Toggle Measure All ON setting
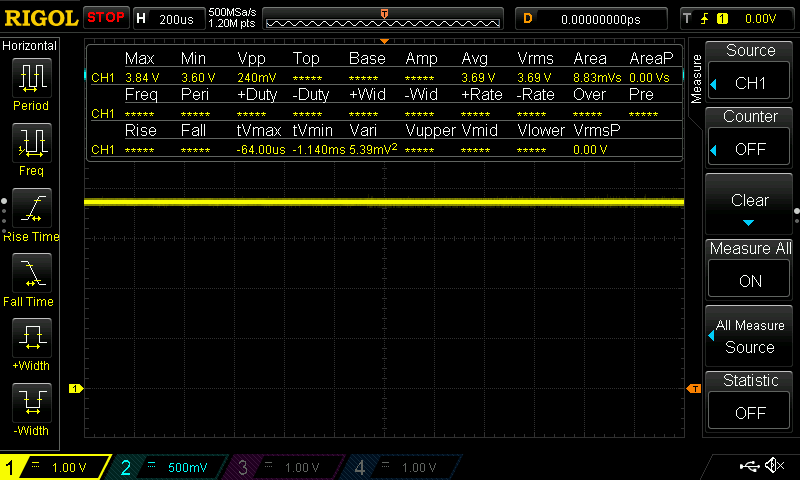Screen dimensions: 800x480 [750, 268]
